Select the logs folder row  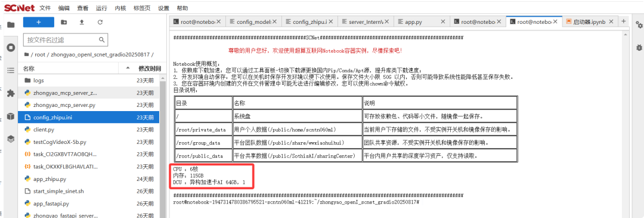pos(89,81)
